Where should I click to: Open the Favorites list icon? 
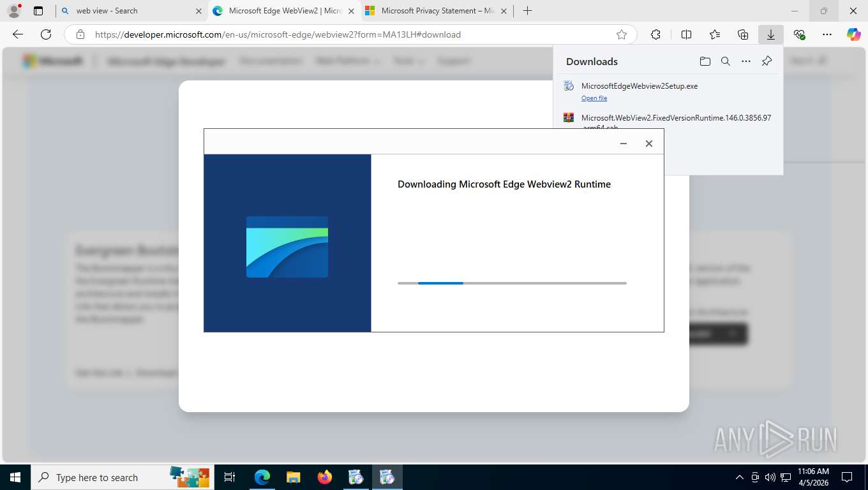(715, 34)
